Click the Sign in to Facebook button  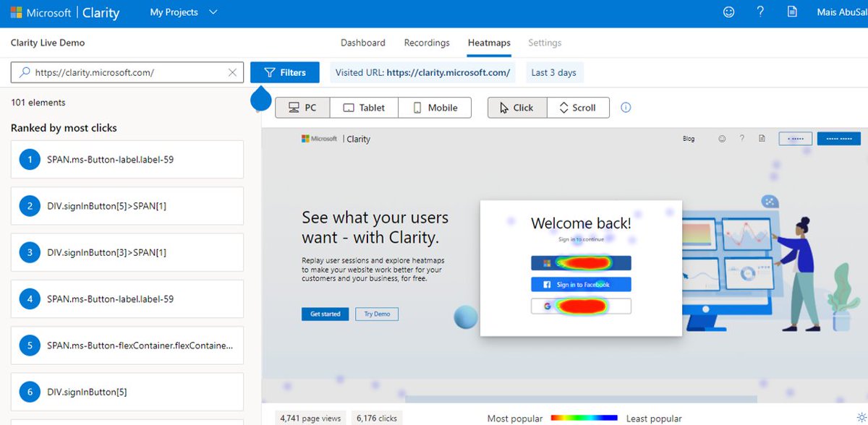[x=582, y=284]
